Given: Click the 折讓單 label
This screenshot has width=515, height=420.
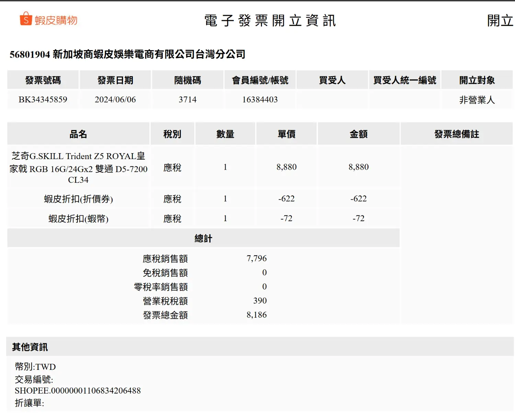Looking at the screenshot, I should pyautogui.click(x=30, y=402).
